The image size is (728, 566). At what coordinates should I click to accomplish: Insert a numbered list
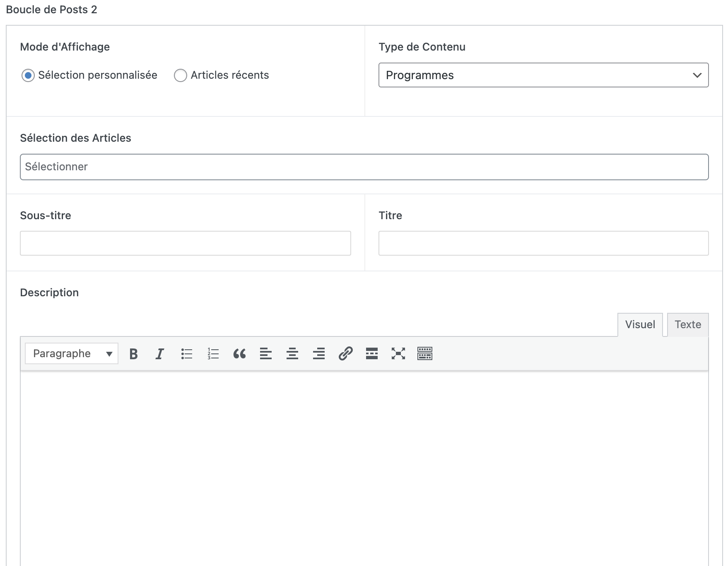(213, 354)
